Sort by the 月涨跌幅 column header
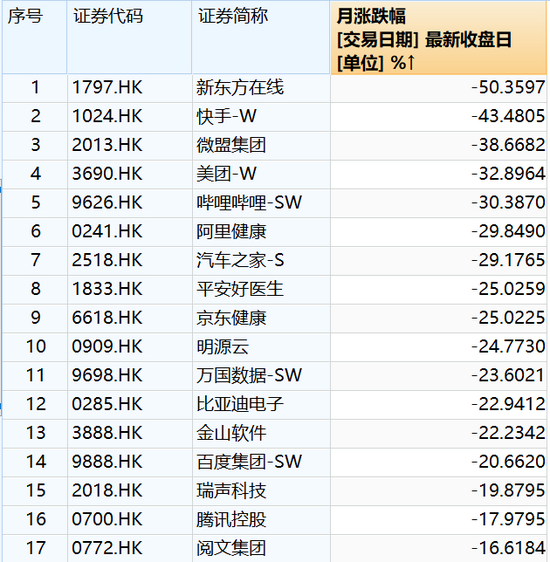 pyautogui.click(x=439, y=38)
